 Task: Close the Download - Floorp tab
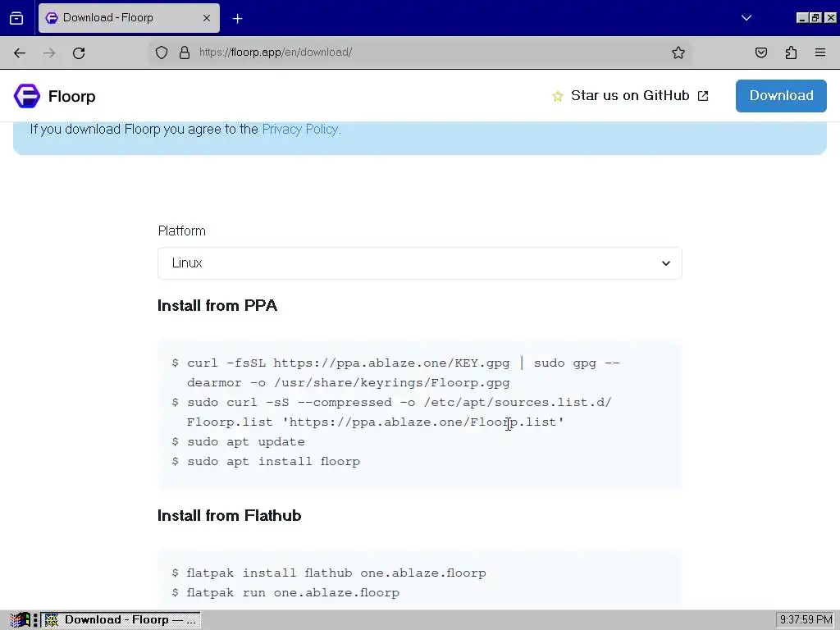pos(207,18)
